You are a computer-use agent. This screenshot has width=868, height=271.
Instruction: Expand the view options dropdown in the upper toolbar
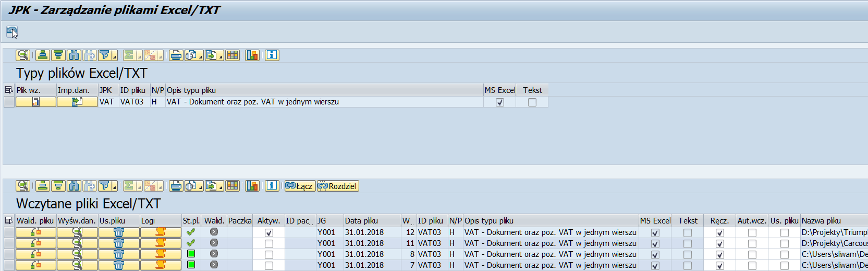(x=201, y=57)
